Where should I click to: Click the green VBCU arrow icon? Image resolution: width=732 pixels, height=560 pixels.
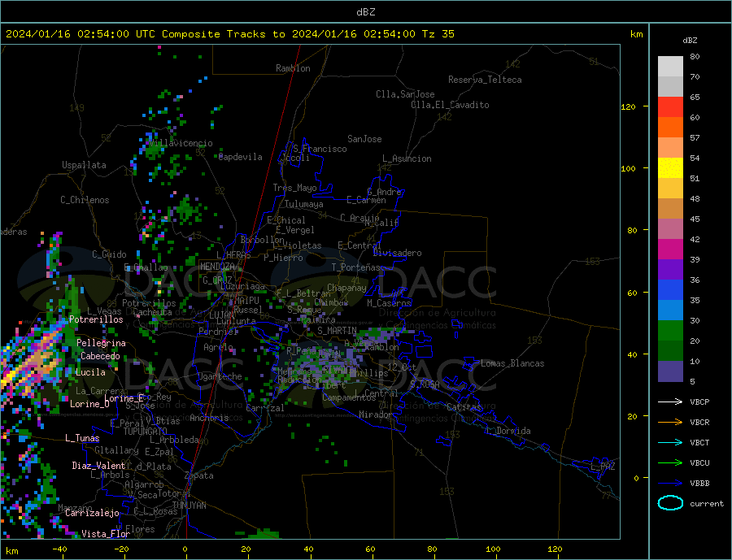(670, 463)
